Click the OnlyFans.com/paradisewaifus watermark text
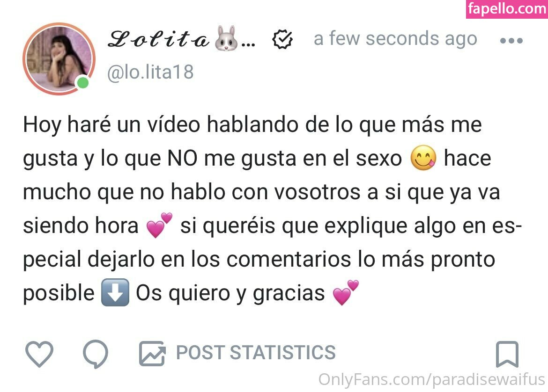The image size is (548, 392). pyautogui.click(x=431, y=380)
